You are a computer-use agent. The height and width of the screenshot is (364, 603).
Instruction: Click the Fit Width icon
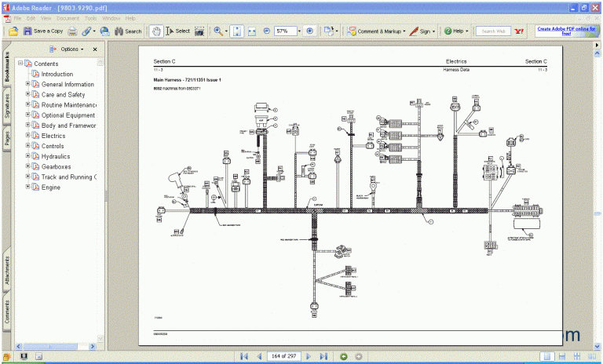tap(252, 31)
